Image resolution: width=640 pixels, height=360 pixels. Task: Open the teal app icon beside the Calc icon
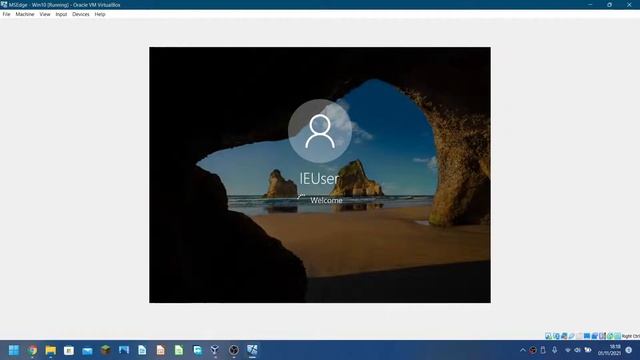pyautogui.click(x=198, y=350)
